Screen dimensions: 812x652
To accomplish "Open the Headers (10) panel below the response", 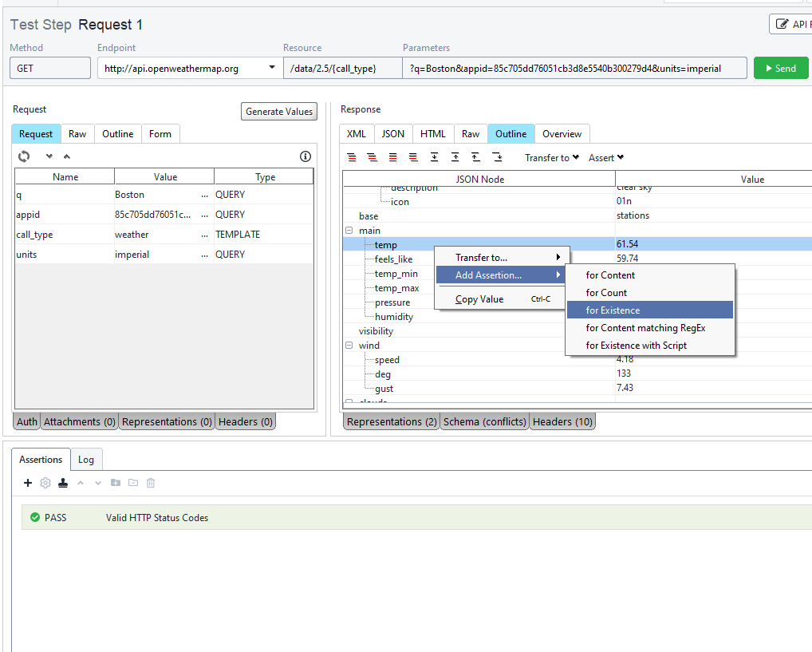I will [562, 421].
